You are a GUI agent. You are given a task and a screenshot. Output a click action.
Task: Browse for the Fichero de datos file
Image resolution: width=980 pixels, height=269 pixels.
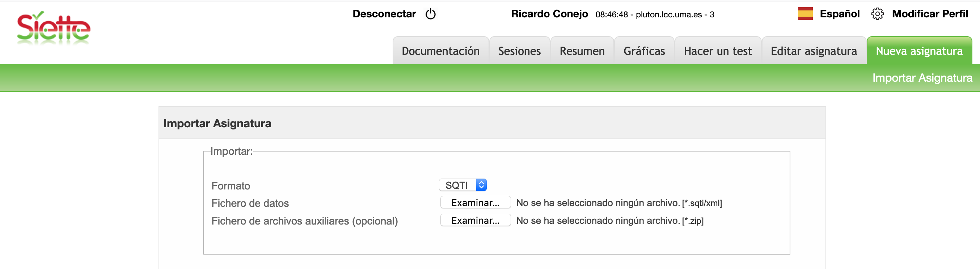click(475, 202)
